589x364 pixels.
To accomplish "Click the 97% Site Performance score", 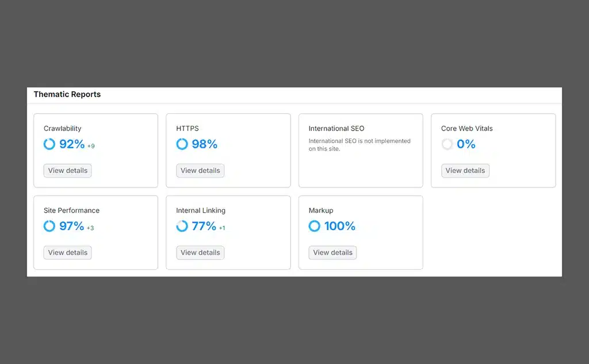I will pos(72,226).
